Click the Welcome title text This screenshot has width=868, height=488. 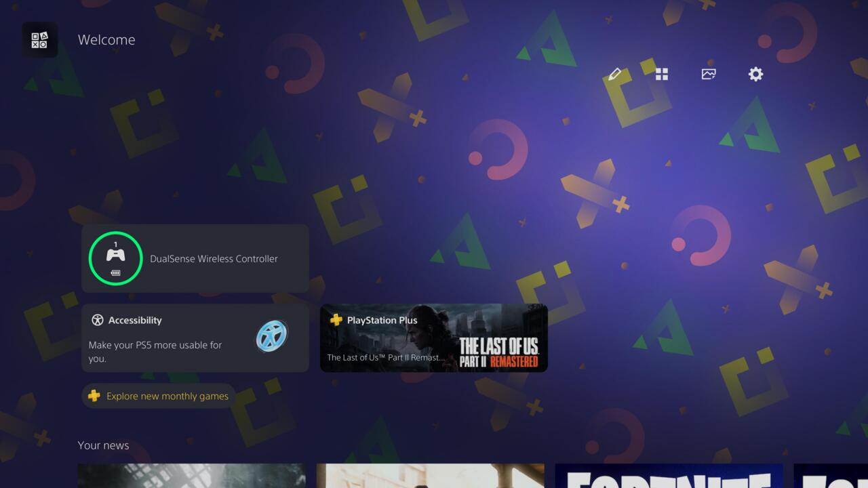(106, 40)
